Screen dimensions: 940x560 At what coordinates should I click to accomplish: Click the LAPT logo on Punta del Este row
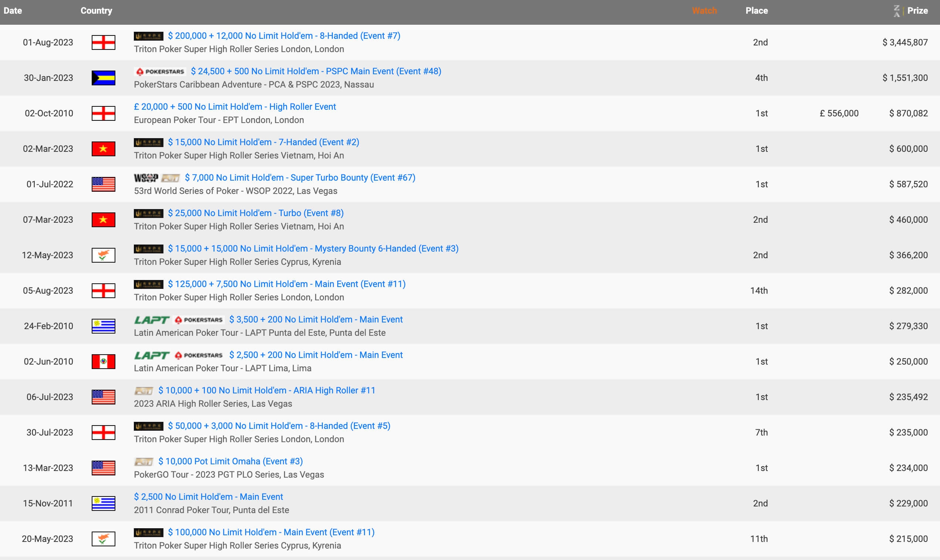tap(152, 320)
